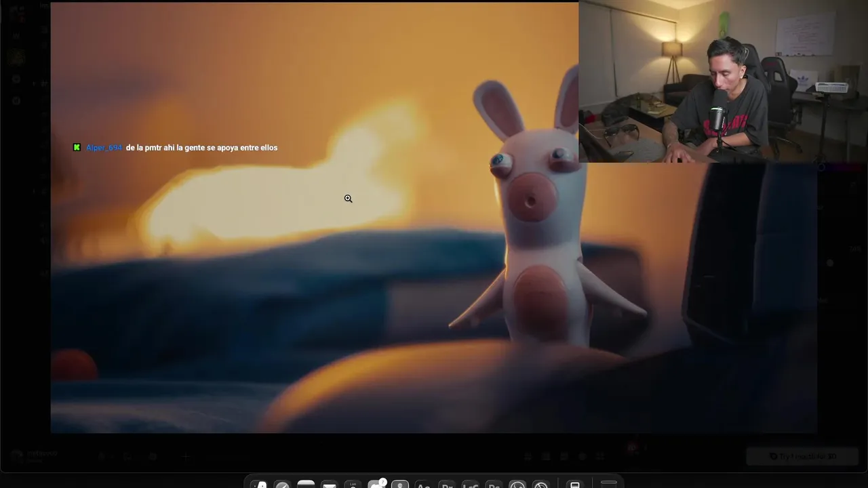Launch Photoshop from the dock
The height and width of the screenshot is (488, 868).
(x=494, y=484)
